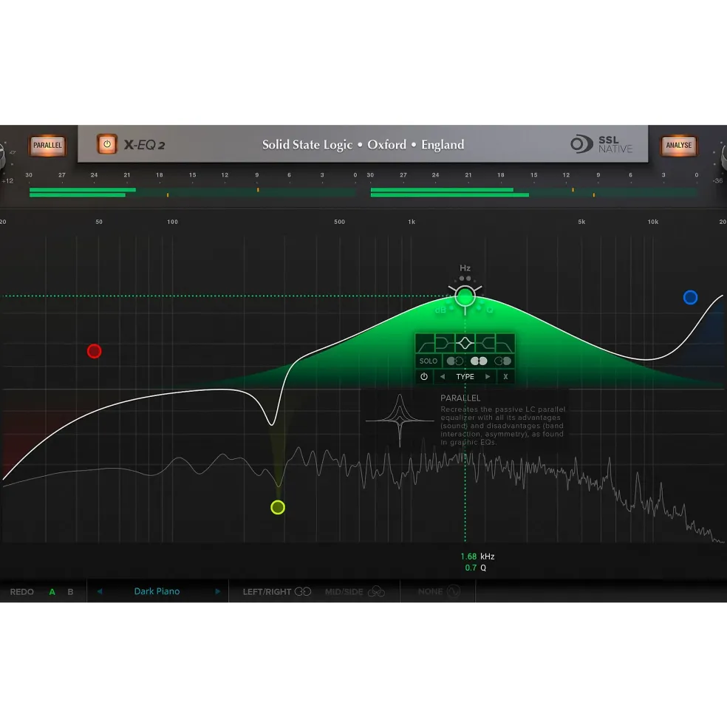Switch to previous band TYPE with left arrow
This screenshot has height=728, width=727.
[x=443, y=376]
